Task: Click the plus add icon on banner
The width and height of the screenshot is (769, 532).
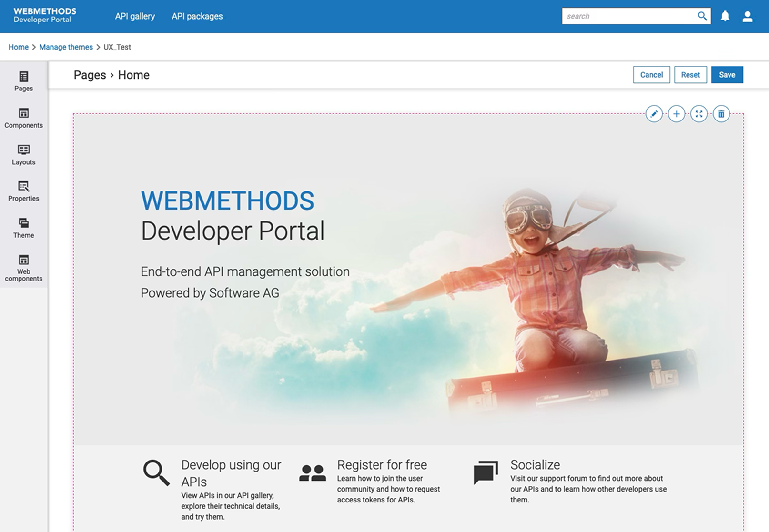Action: pyautogui.click(x=677, y=114)
